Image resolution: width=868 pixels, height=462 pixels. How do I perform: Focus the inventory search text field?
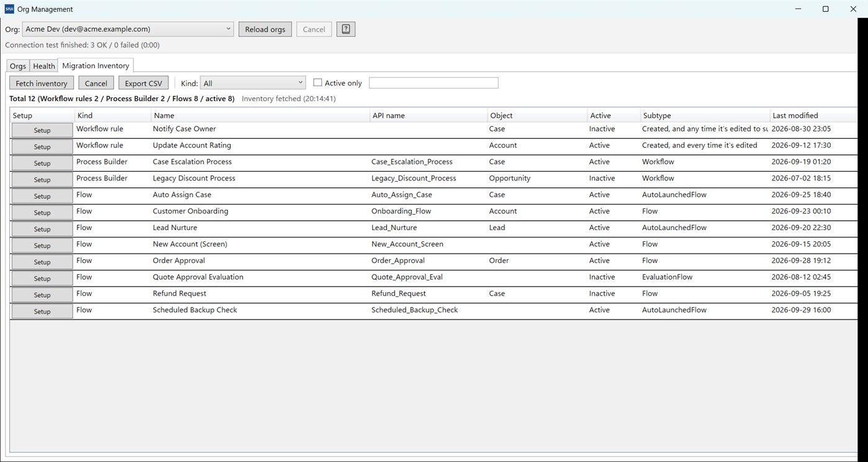[433, 82]
